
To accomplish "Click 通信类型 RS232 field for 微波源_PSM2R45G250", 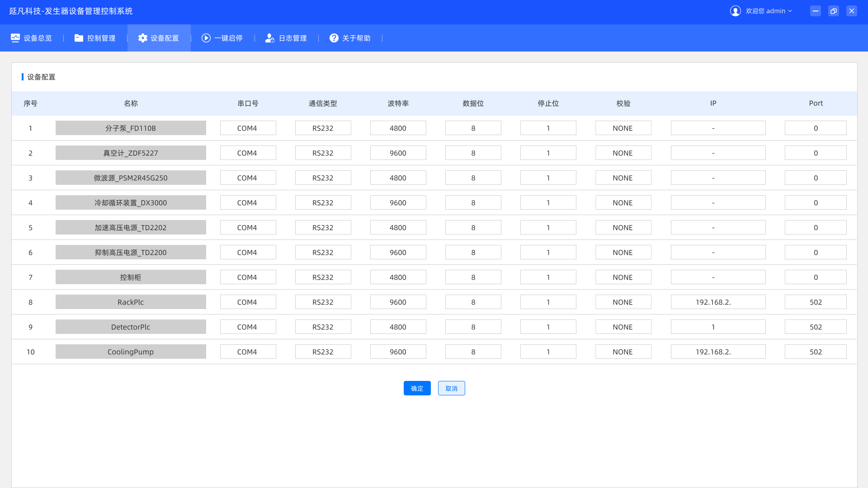I will coord(323,178).
